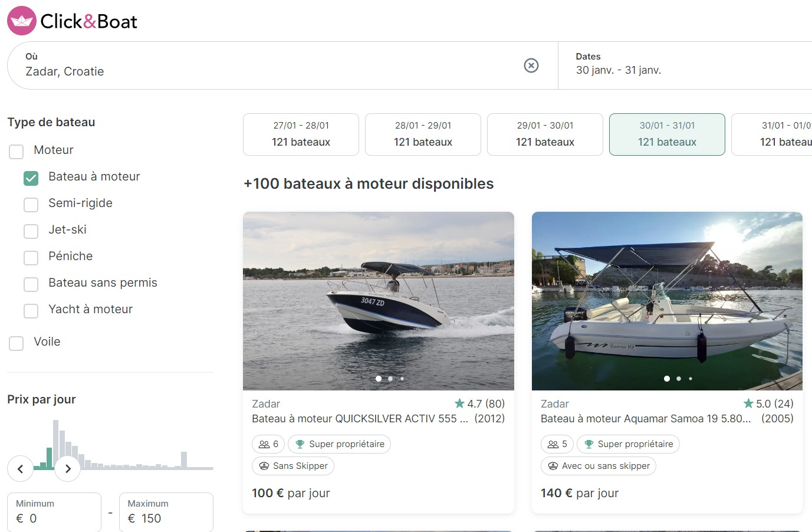The width and height of the screenshot is (812, 532).
Task: Open the Où location search field
Action: coord(265,65)
